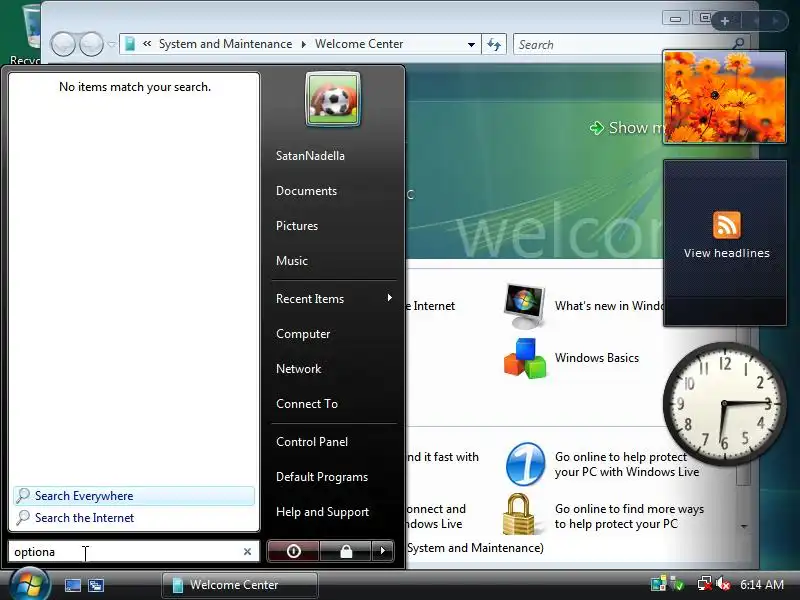Select Search Everywhere
Screen dimensions: 800x600
coord(134,495)
